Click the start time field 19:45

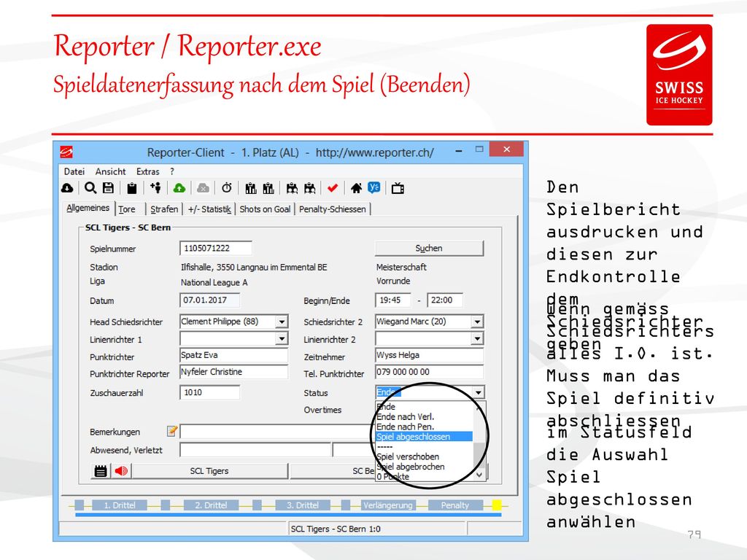393,300
